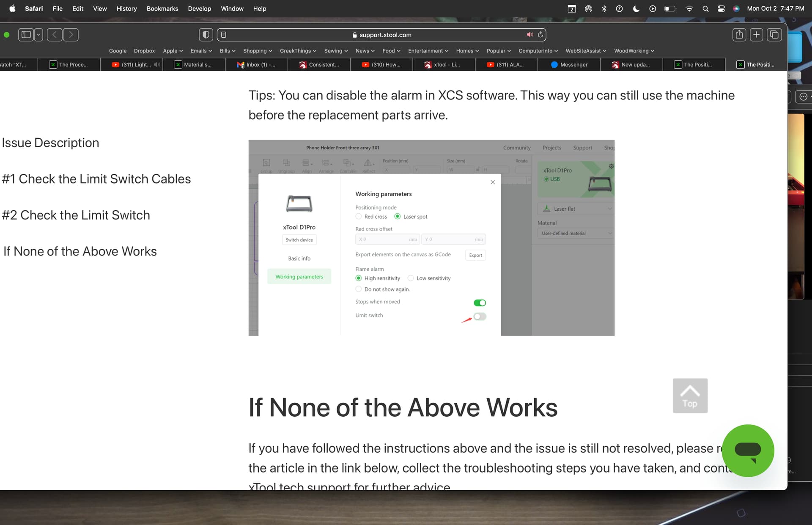Screen dimensions: 812x525
Task: Close the Working parameters dialog in the screenshot
Action: tap(493, 182)
